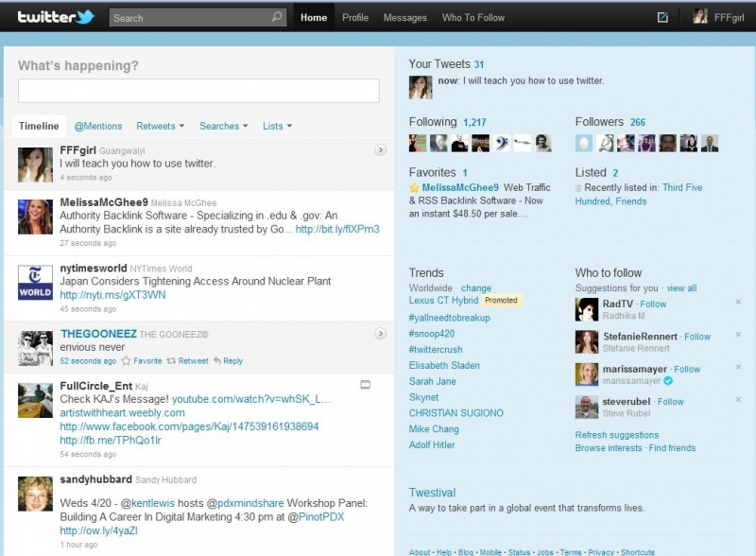Click the nytimesworld avatar thumbnail
Image resolution: width=756 pixels, height=556 pixels.
point(35,282)
